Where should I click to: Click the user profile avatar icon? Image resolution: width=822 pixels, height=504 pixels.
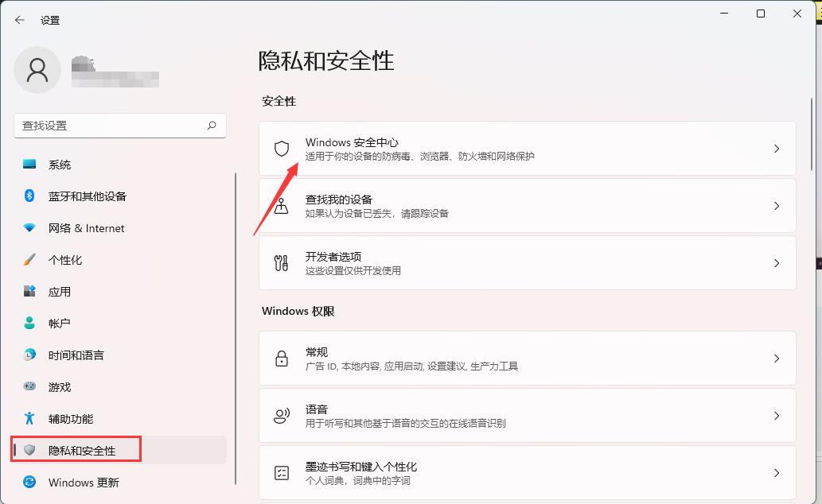[x=37, y=70]
